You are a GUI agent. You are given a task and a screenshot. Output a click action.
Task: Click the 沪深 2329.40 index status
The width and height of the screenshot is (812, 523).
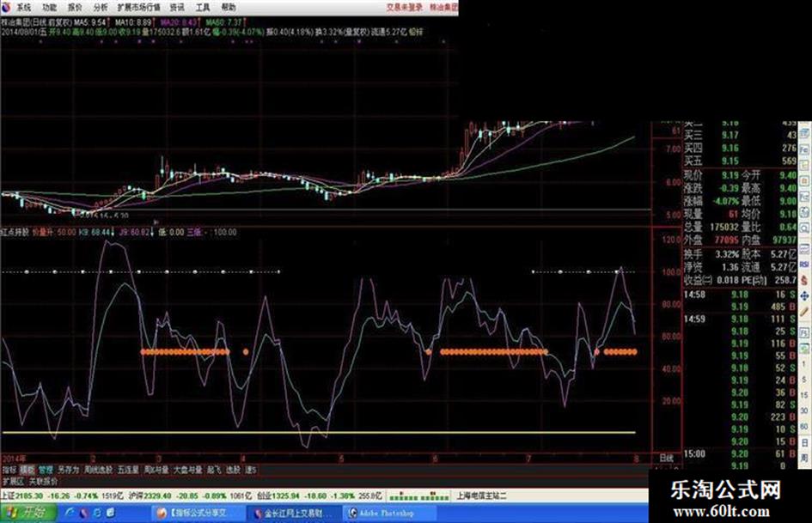190,496
